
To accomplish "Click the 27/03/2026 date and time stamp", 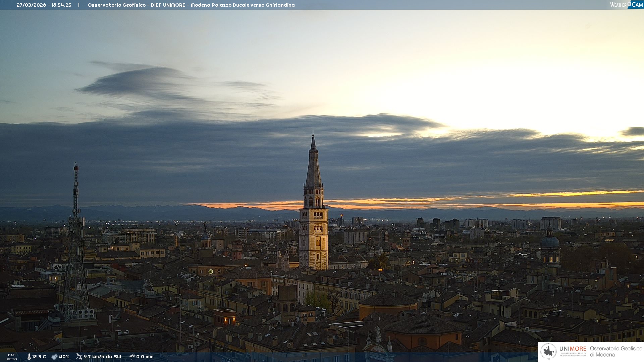I will point(44,5).
